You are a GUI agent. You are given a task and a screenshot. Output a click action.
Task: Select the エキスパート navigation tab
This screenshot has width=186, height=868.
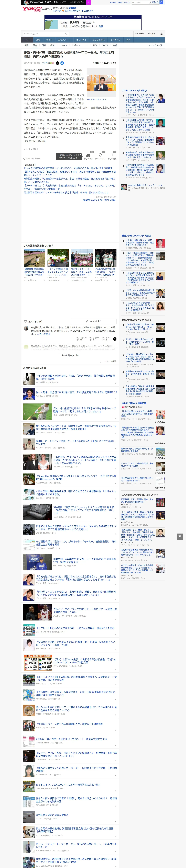64,40
